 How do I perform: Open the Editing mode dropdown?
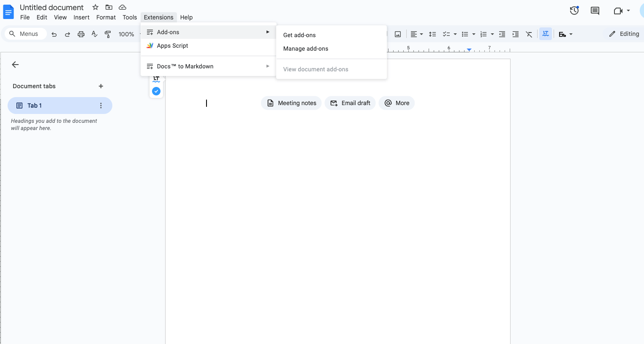click(x=624, y=34)
